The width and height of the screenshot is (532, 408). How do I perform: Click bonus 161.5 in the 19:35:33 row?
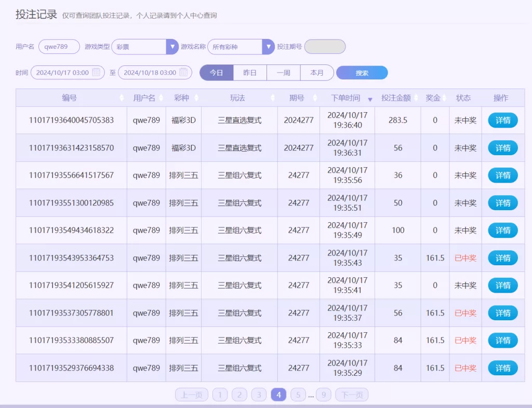435,340
